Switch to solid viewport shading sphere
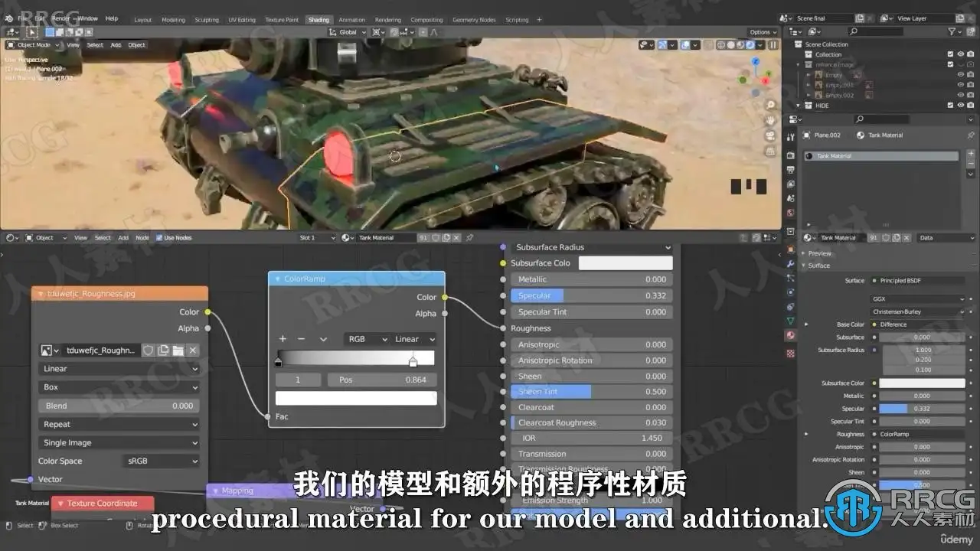This screenshot has height=551, width=980. point(730,45)
